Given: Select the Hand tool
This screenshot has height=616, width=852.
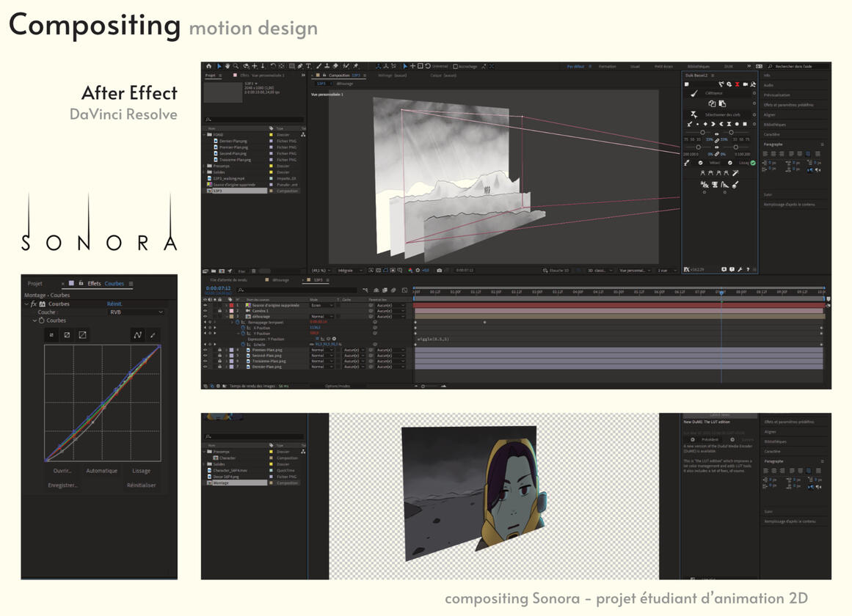Looking at the screenshot, I should [x=227, y=66].
